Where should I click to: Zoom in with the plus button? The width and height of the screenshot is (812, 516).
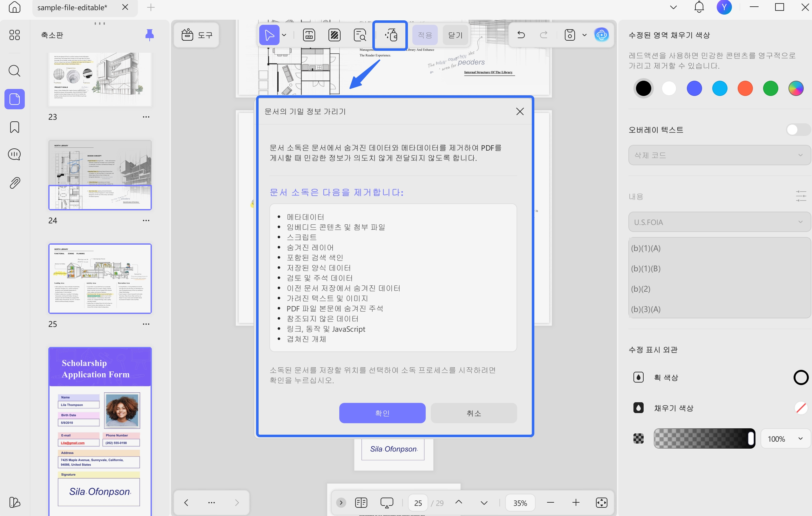[x=576, y=503]
